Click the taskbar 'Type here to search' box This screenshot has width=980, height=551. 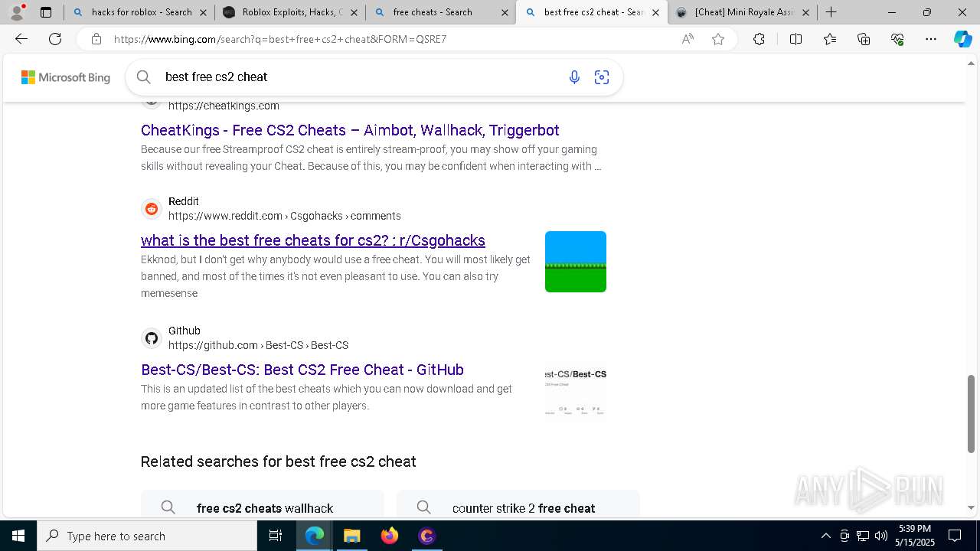[x=147, y=536]
